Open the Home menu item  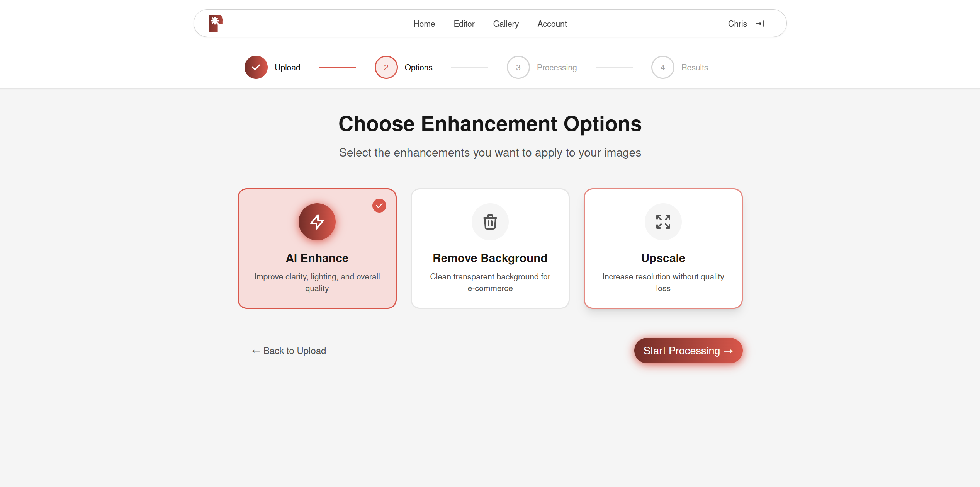point(424,24)
